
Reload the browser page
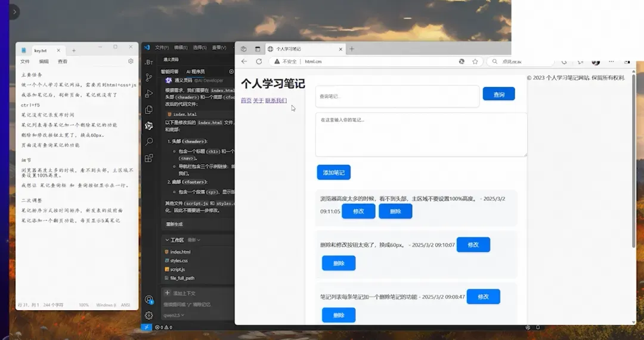pyautogui.click(x=259, y=61)
